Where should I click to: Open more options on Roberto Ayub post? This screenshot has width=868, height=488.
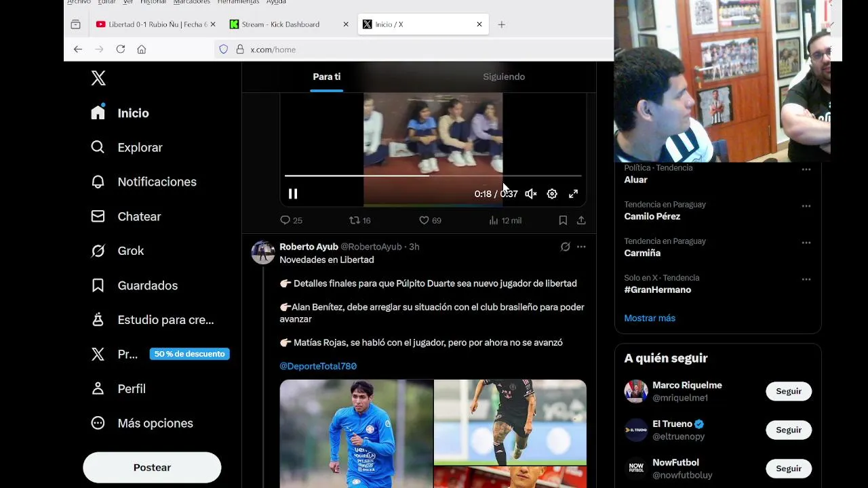[581, 247]
